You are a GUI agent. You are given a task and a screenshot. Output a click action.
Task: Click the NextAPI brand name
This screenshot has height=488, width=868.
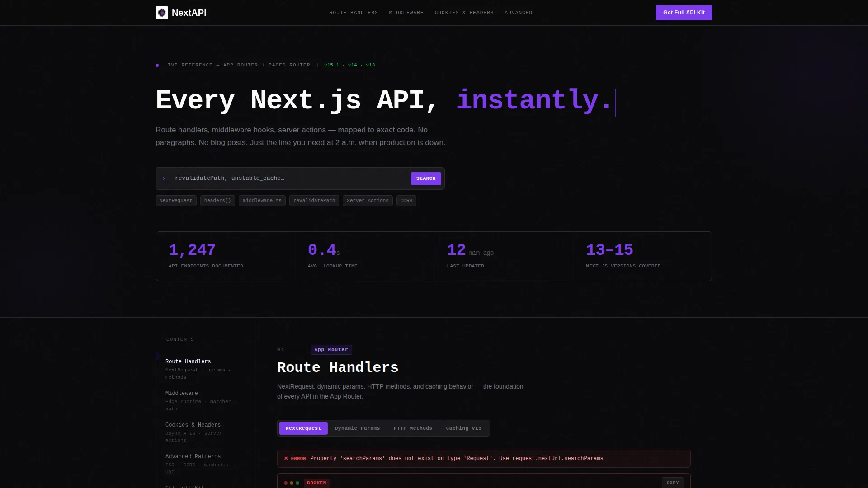(x=189, y=13)
